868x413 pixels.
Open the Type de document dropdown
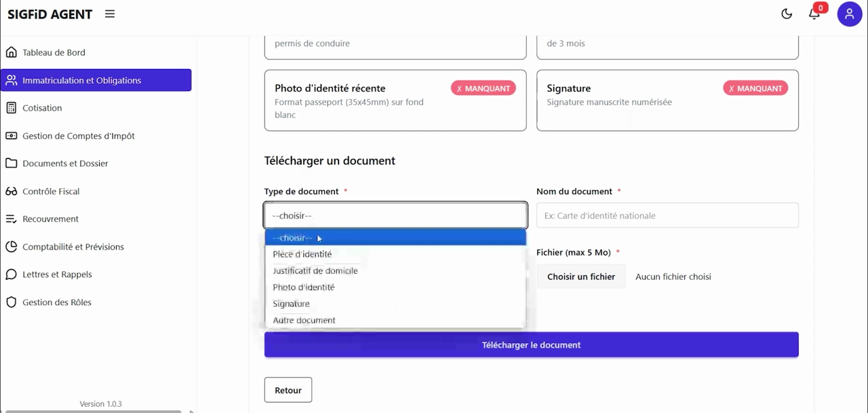(395, 215)
